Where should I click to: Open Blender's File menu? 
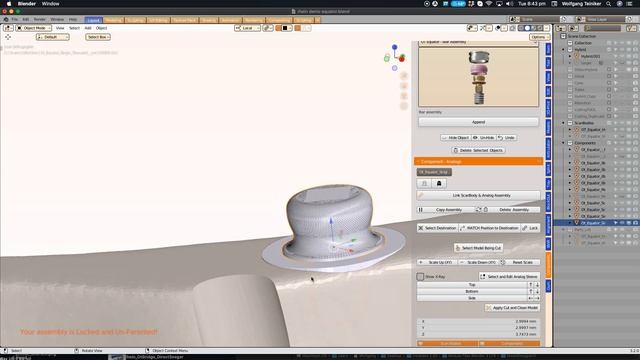pyautogui.click(x=15, y=20)
